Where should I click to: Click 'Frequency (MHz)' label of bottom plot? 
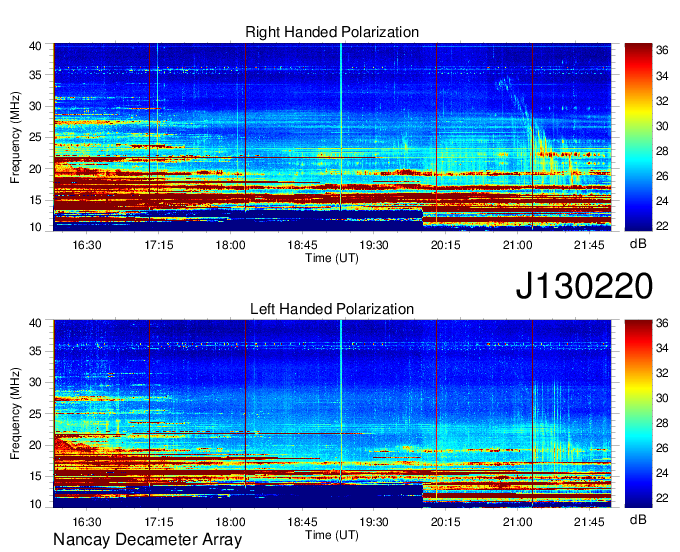[15, 414]
